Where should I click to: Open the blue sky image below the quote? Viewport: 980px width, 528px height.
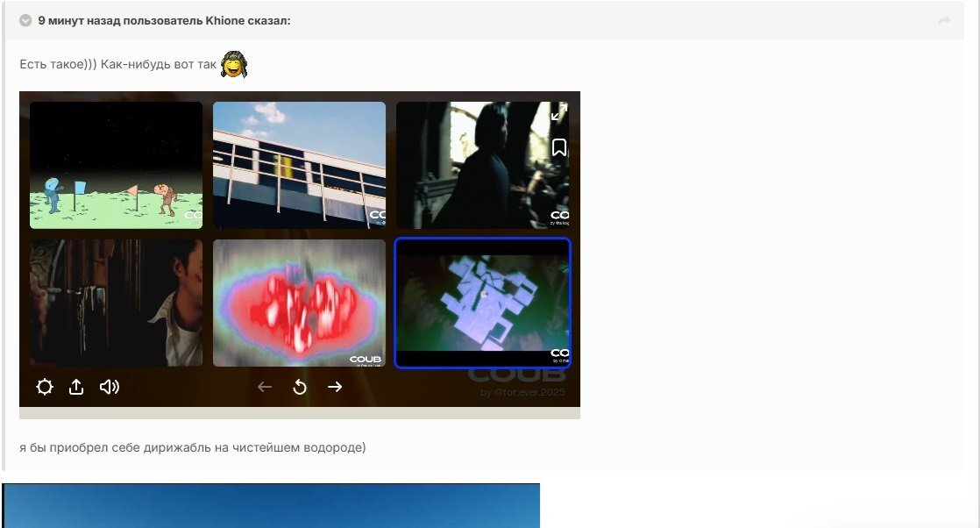[x=271, y=505]
